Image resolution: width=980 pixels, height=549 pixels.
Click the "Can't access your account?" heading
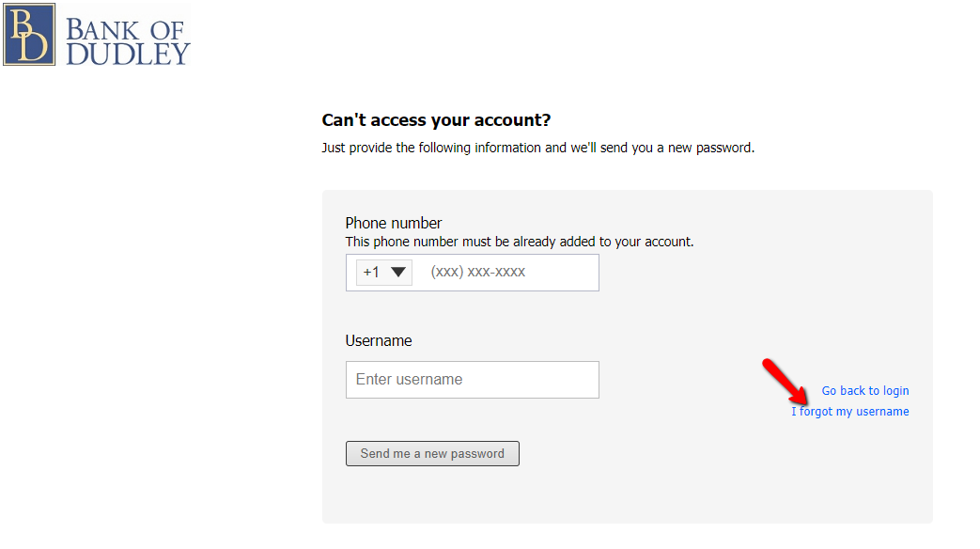(436, 120)
